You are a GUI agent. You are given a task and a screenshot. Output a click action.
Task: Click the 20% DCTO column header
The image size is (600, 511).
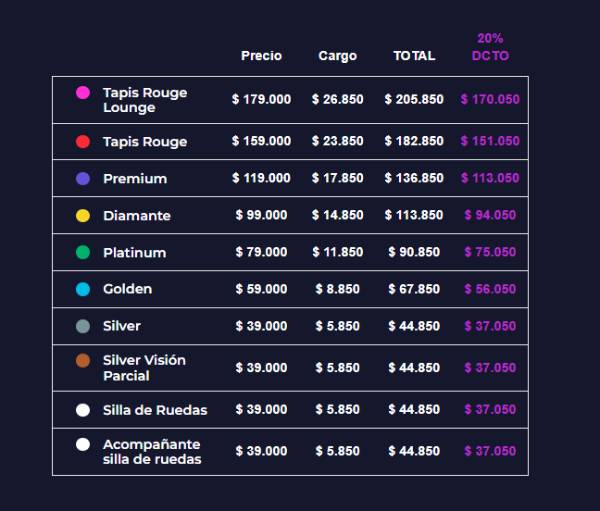click(x=490, y=47)
